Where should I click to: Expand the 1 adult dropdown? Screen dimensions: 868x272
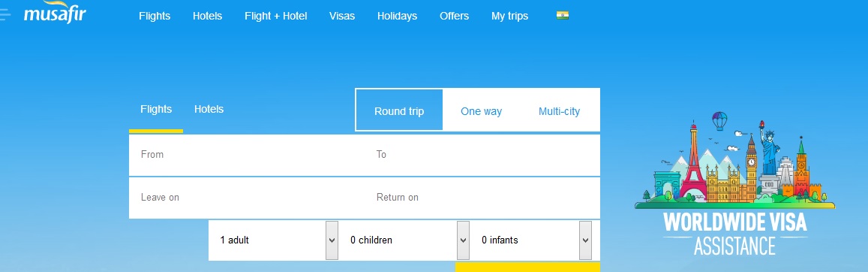pos(274,240)
